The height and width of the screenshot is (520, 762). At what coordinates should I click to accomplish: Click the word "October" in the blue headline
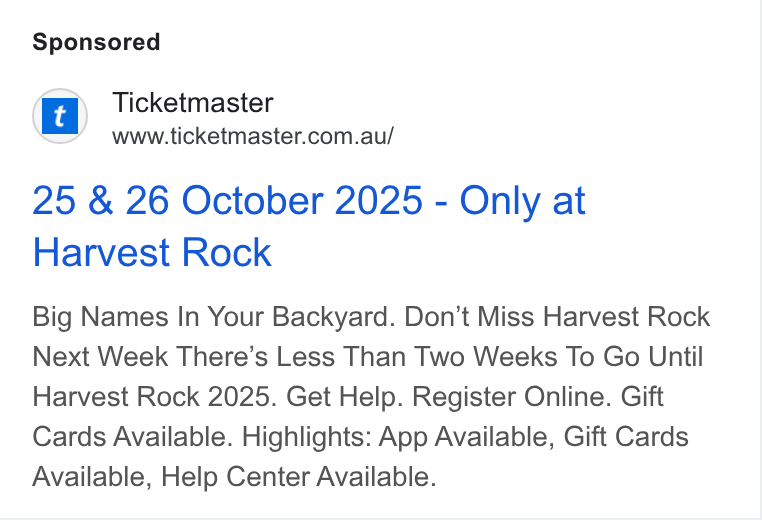tap(252, 200)
